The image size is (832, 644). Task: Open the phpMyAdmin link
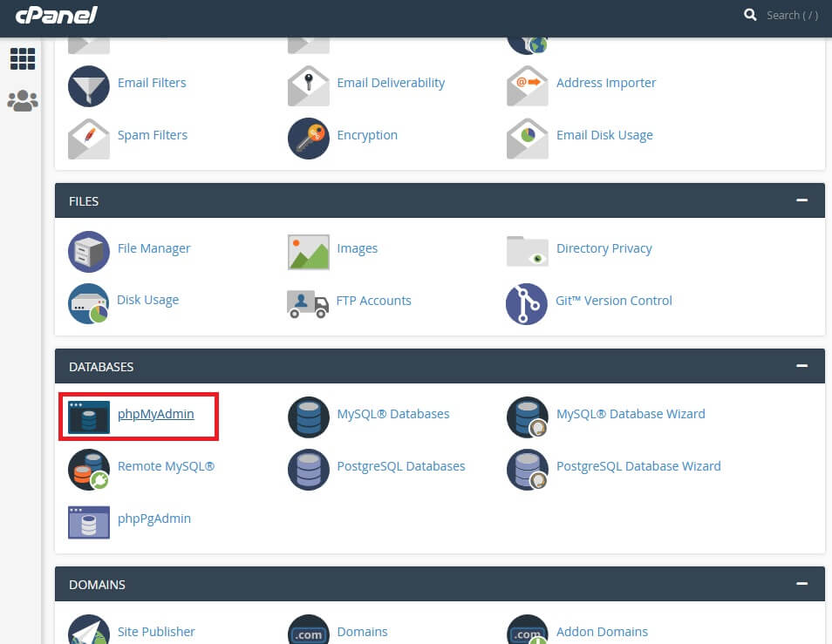pyautogui.click(x=155, y=414)
